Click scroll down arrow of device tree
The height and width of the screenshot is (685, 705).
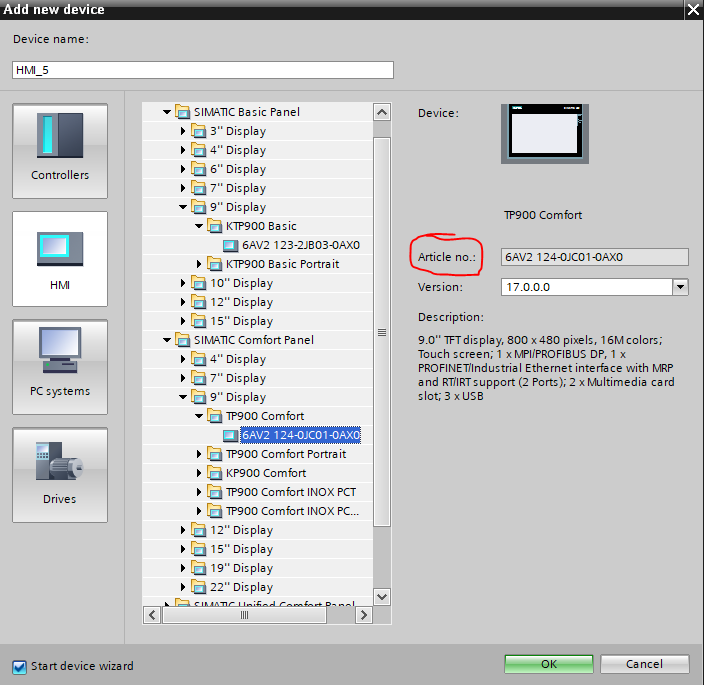coord(382,597)
